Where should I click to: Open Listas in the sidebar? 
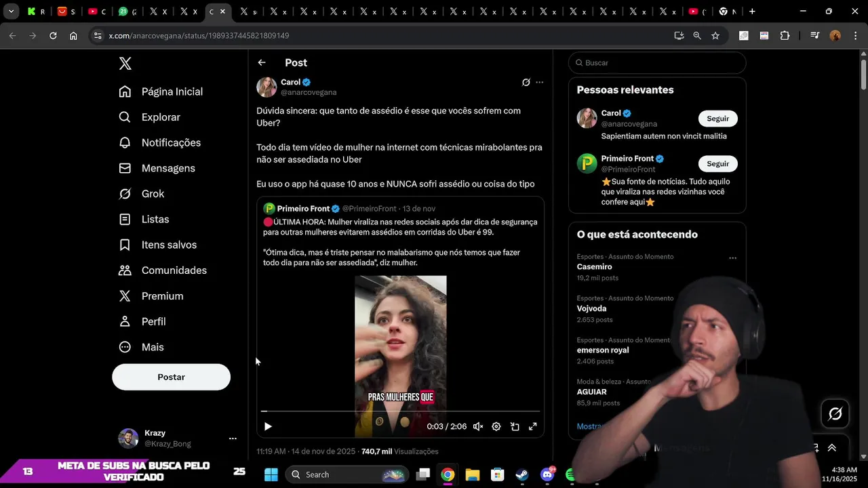[144, 219]
